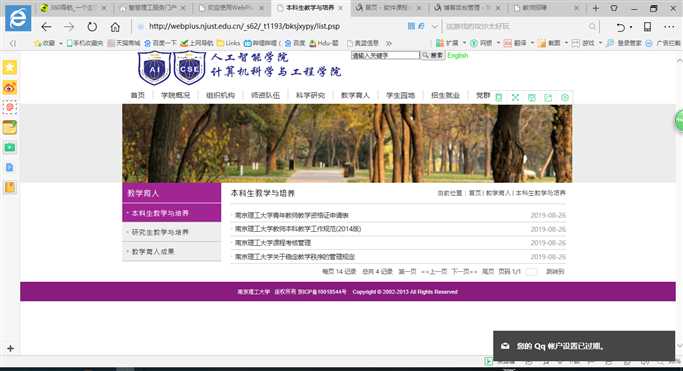Open the 招生就业 navigation menu item

(x=445, y=95)
